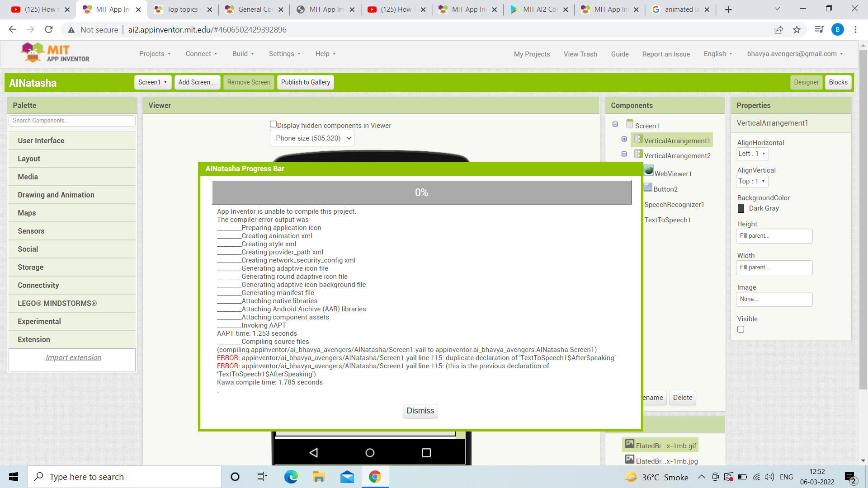The image size is (868, 488).
Task: Open the Chrome tab search chevron
Action: [x=777, y=9]
